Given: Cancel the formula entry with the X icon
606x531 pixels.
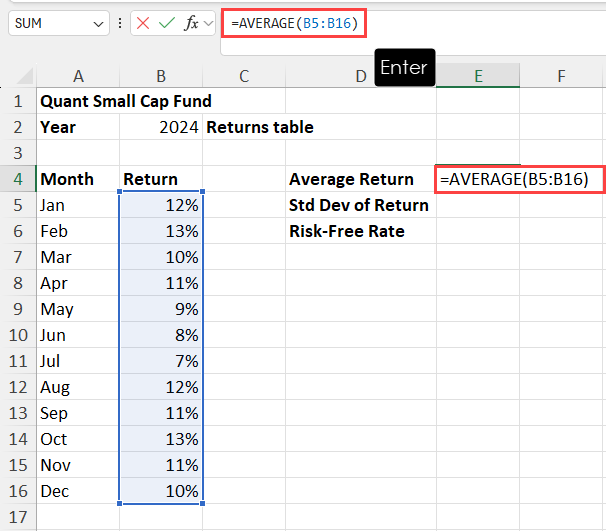Looking at the screenshot, I should 143,23.
